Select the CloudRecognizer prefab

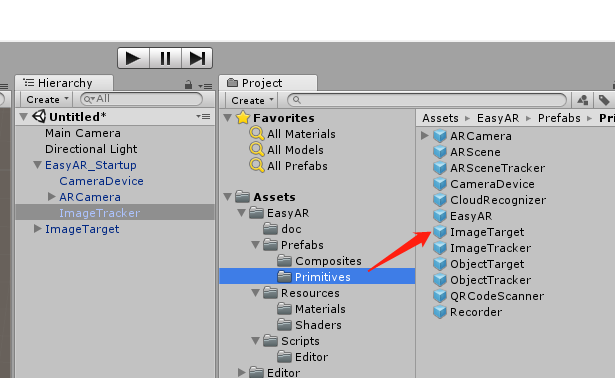point(498,201)
